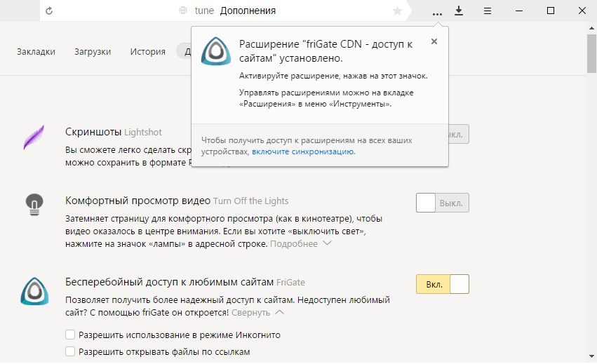
Task: Click the Lightshot purple feather icon
Action: point(34,137)
